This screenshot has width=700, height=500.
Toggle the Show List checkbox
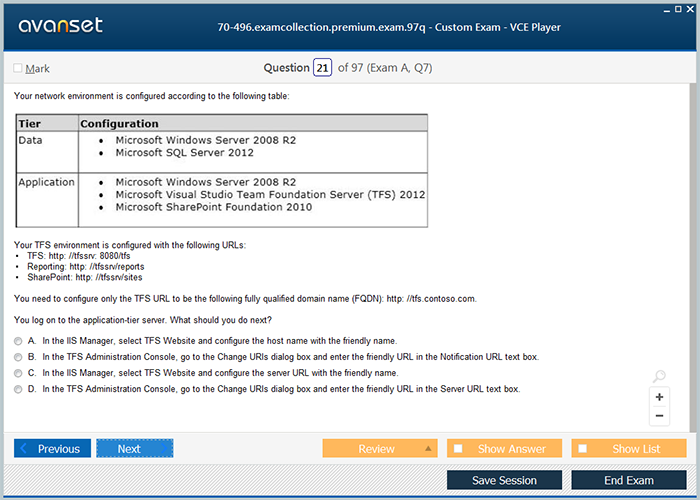(583, 449)
